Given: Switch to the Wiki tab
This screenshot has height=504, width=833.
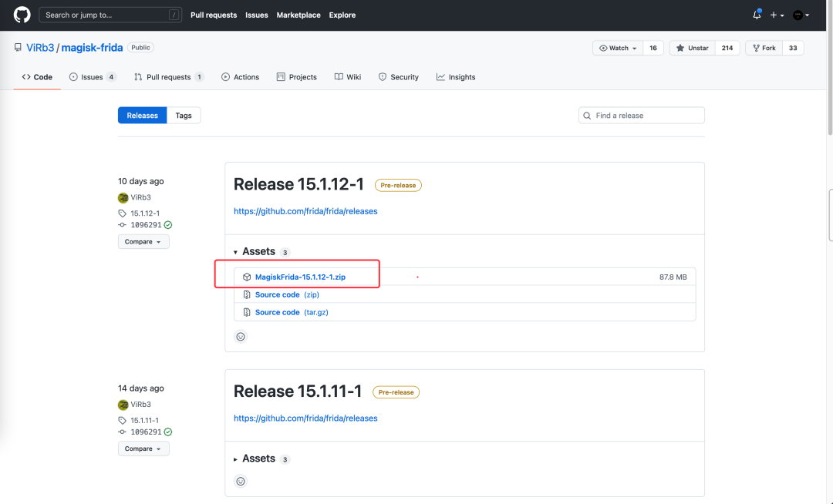Looking at the screenshot, I should (347, 77).
